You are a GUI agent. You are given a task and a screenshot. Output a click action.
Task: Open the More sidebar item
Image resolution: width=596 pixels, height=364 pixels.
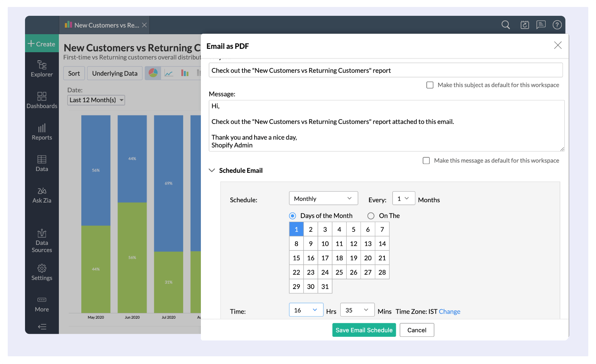pyautogui.click(x=42, y=304)
